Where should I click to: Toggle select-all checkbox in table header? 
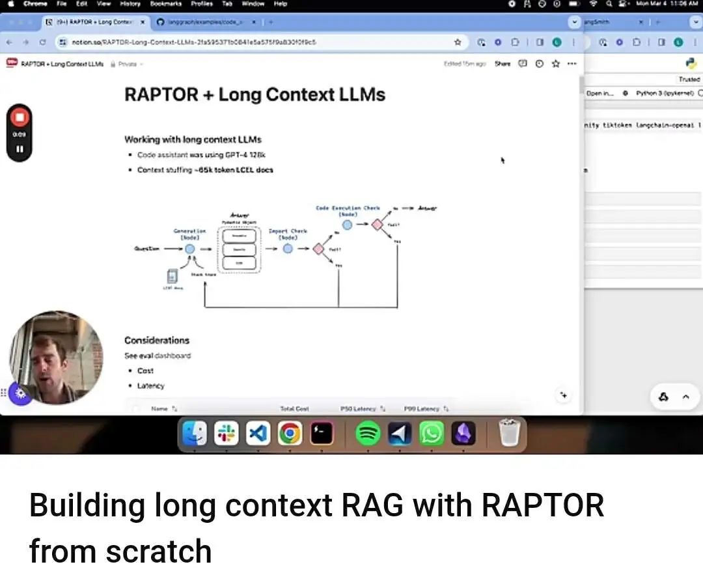point(136,408)
